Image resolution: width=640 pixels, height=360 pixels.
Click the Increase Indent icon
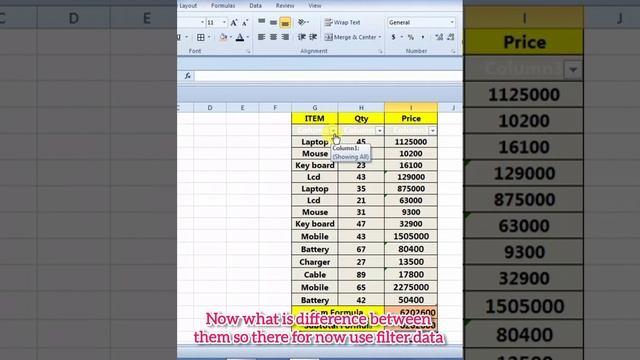tap(313, 37)
